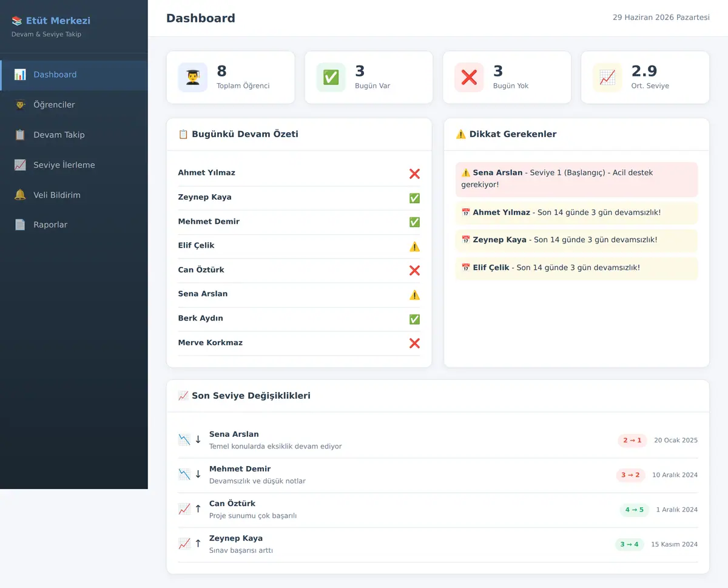The width and height of the screenshot is (728, 588).
Task: Click the note 'Temel konularda eksiklik devam ediyor'
Action: pos(275,447)
